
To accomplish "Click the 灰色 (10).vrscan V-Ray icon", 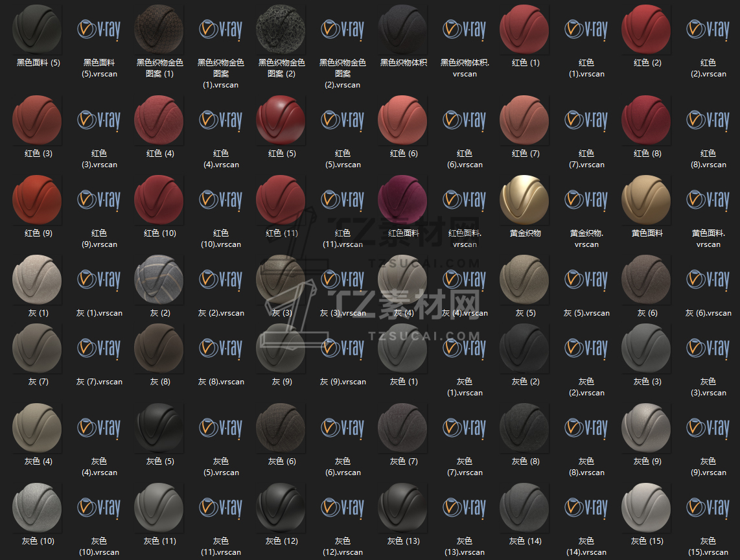I will pyautogui.click(x=98, y=507).
